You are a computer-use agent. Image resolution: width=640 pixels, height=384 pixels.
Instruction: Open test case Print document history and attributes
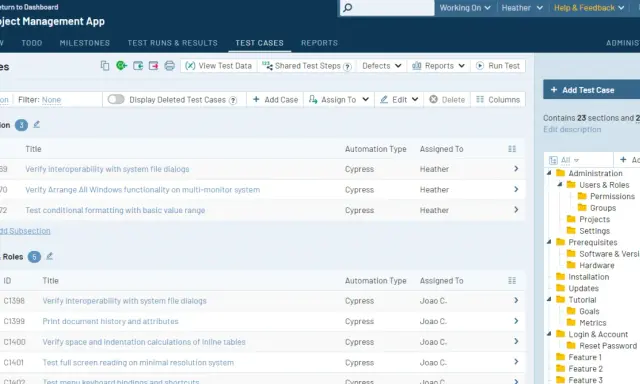111,321
